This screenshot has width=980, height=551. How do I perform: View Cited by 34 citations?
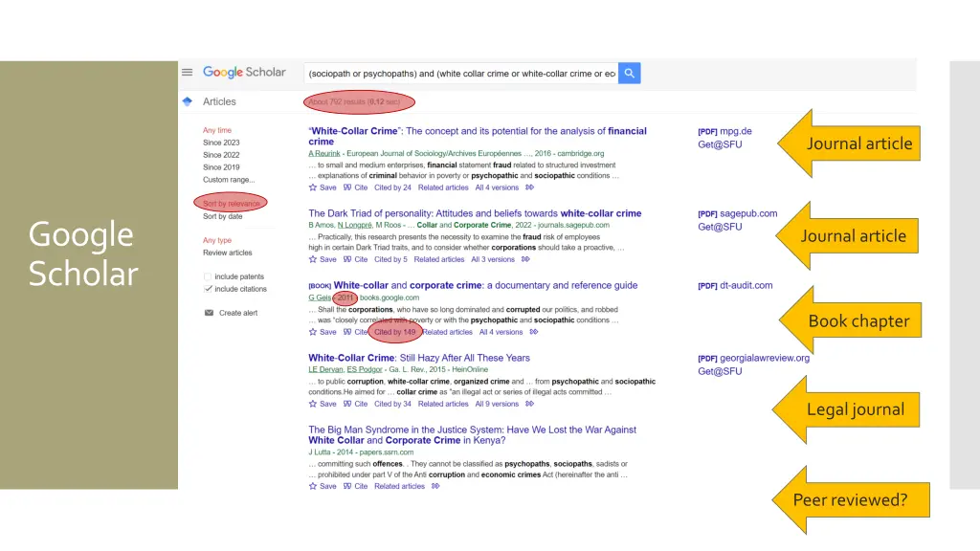click(x=392, y=404)
